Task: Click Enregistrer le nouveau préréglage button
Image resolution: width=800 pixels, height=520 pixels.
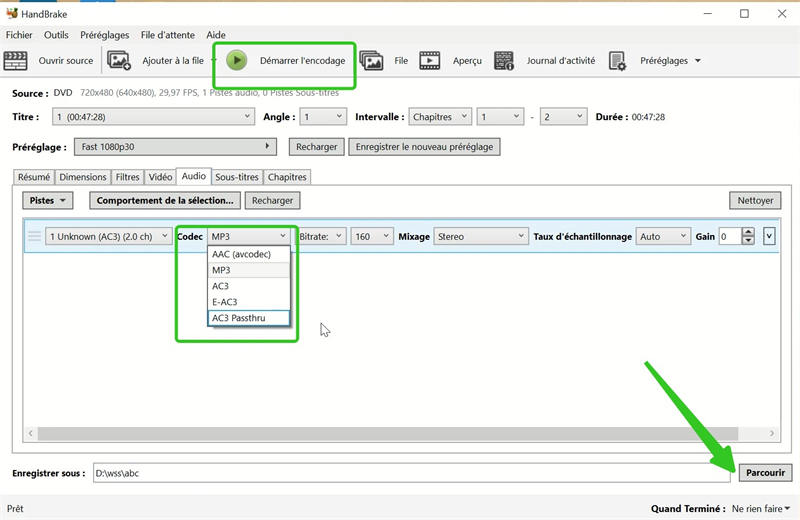Action: pos(424,146)
